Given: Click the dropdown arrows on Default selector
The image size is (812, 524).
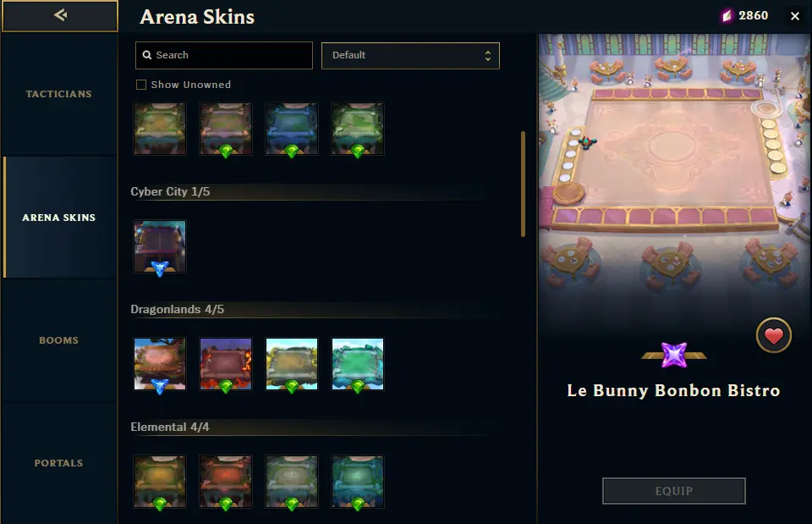Looking at the screenshot, I should click(x=487, y=56).
